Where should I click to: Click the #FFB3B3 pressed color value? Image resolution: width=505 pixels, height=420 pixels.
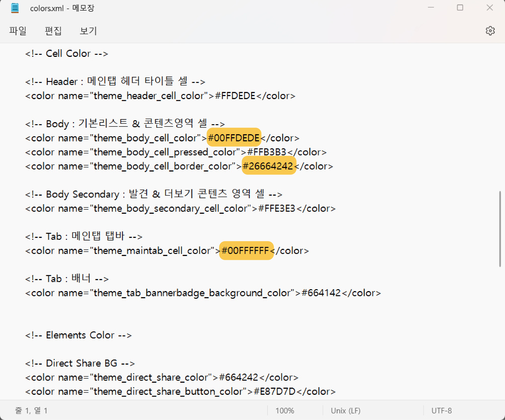(x=266, y=152)
